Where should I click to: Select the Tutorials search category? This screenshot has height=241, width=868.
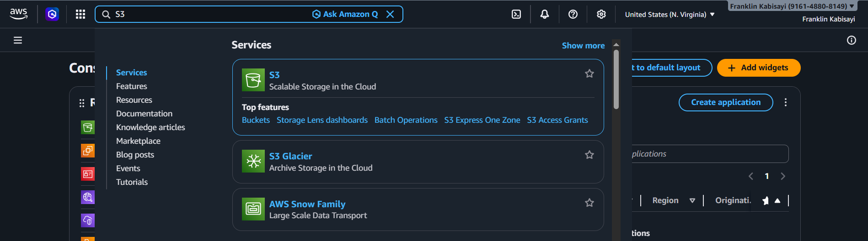(132, 182)
